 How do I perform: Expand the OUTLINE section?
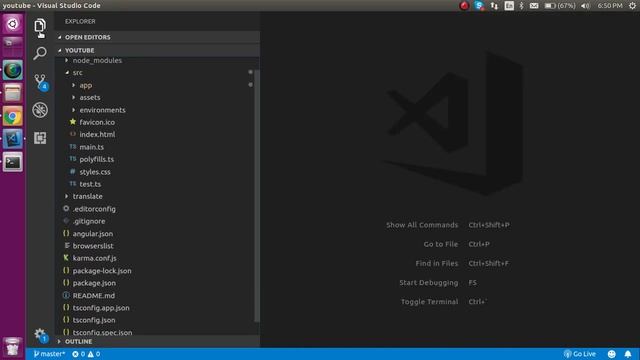(x=158, y=341)
